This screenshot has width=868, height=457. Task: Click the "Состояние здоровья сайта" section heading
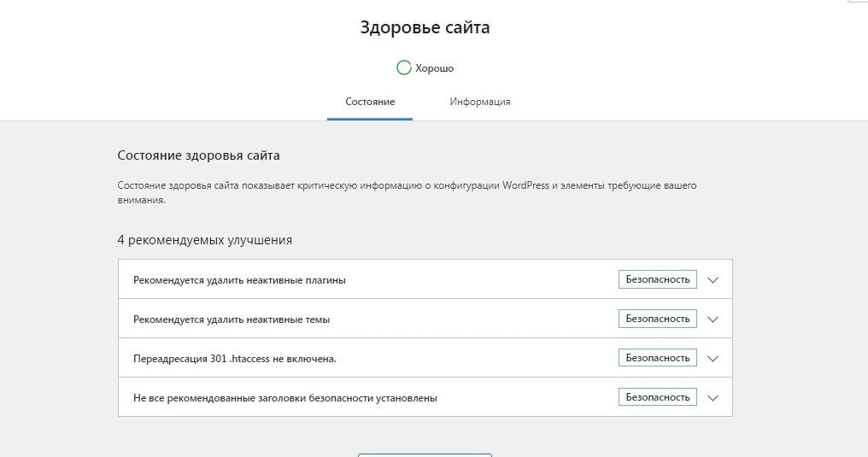point(198,155)
